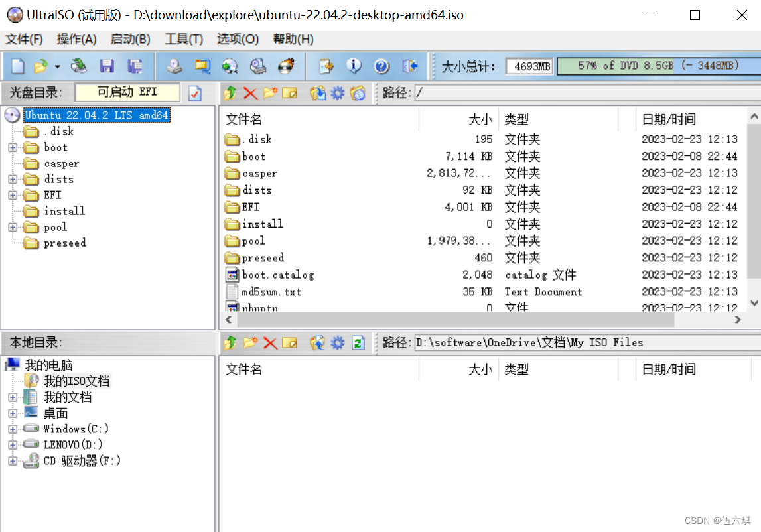Open the 启动(B) menu

click(x=130, y=39)
